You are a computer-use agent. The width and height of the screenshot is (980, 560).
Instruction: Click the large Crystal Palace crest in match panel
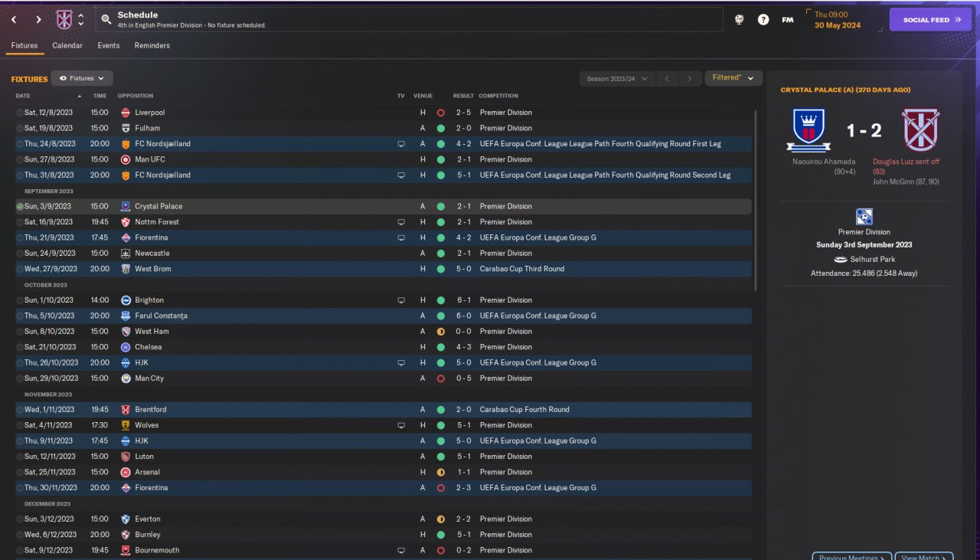click(808, 131)
